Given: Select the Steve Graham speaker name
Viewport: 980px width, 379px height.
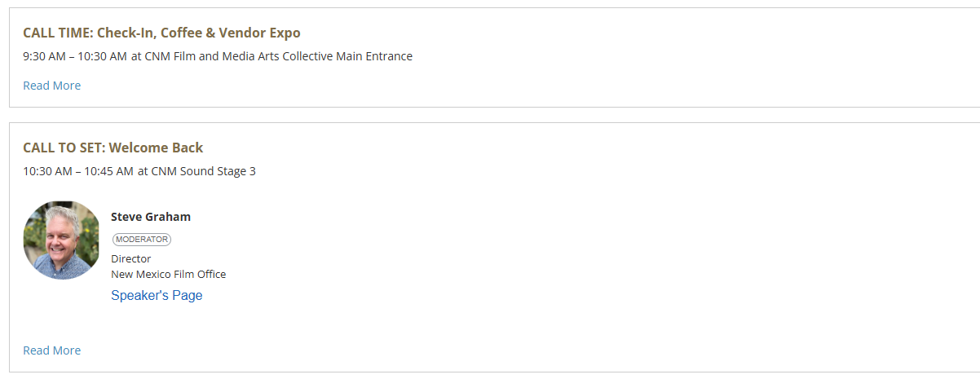Looking at the screenshot, I should tap(151, 217).
